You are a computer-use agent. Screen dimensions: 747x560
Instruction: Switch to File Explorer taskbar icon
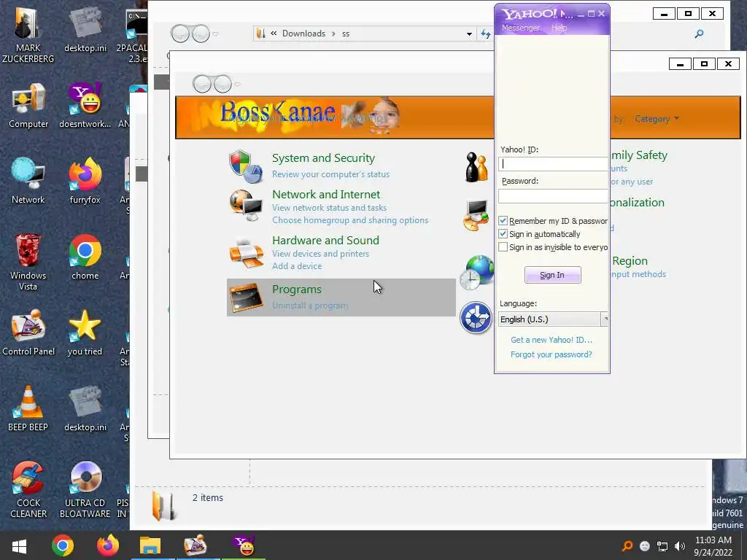point(150,545)
